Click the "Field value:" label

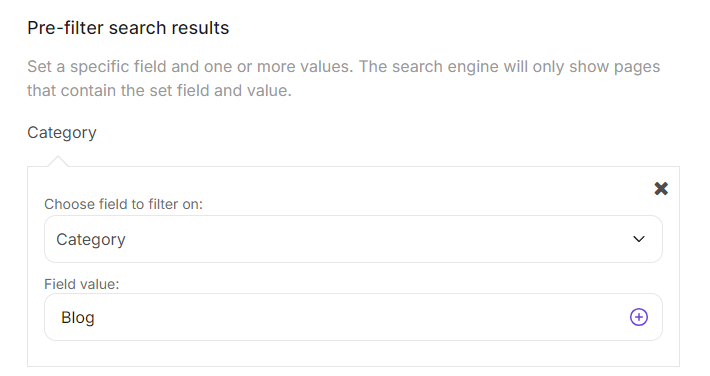coord(82,284)
